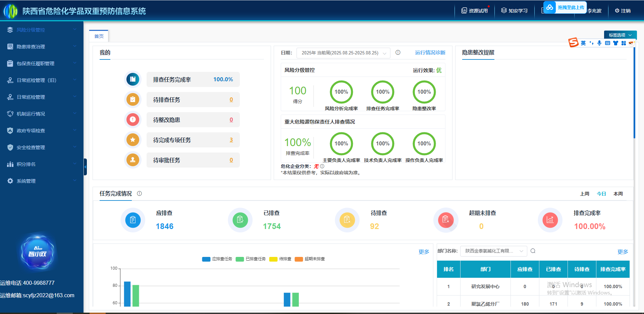
Task: Click the 超期未排查 red document icon
Action: click(x=446, y=220)
